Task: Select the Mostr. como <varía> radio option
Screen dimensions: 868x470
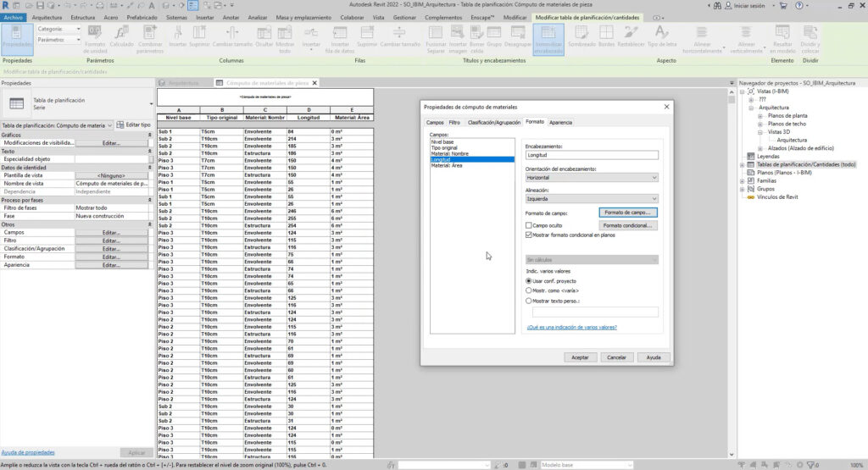Action: (530, 290)
